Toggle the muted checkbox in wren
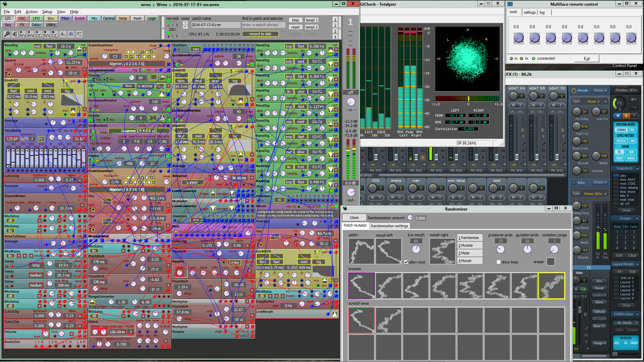Viewport: 644px width, 362px height. point(284,34)
